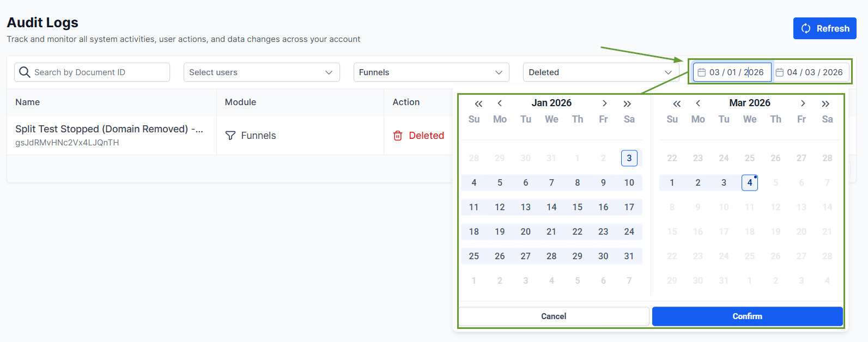Click previous year double-arrow on Jan 2026 calendar
Screen dimensions: 868x342
click(478, 103)
